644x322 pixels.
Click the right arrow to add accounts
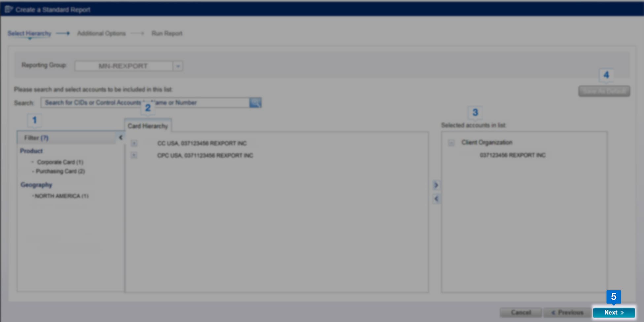(436, 185)
